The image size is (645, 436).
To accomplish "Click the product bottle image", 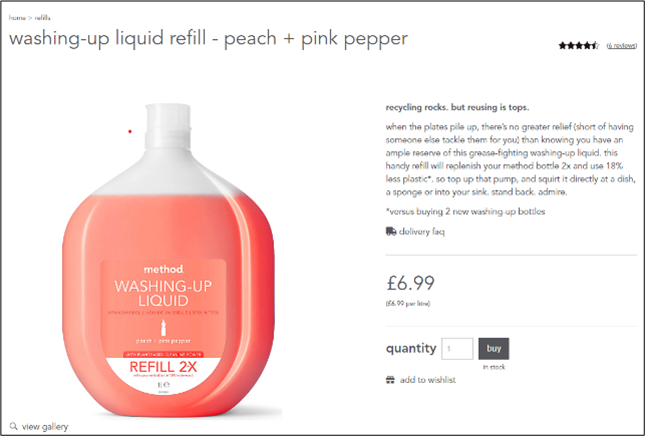I will [x=168, y=260].
